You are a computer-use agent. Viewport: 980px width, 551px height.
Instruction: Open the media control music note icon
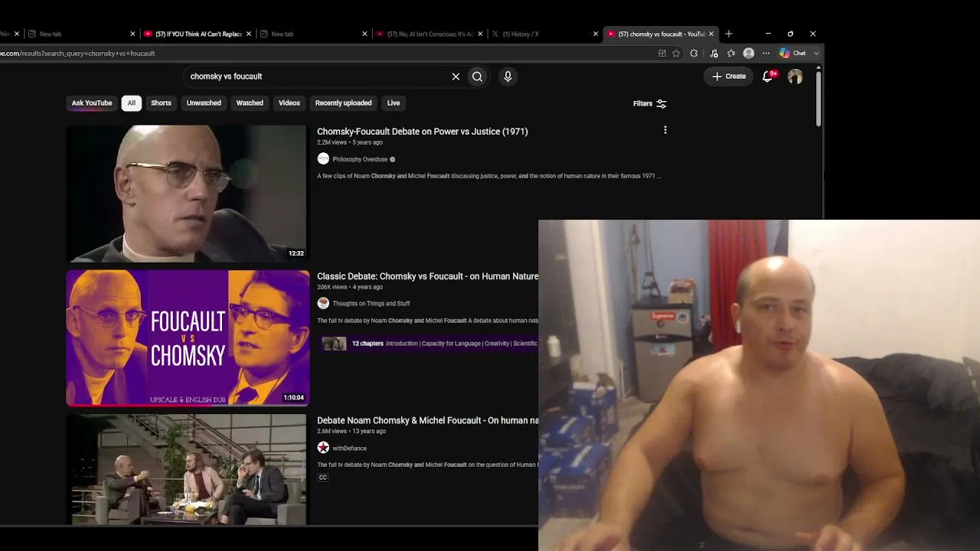pos(714,54)
